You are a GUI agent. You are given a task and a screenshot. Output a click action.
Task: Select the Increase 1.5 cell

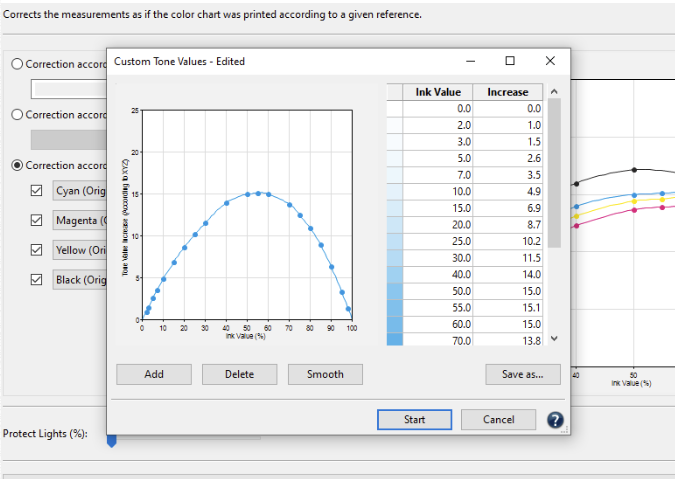click(x=508, y=142)
